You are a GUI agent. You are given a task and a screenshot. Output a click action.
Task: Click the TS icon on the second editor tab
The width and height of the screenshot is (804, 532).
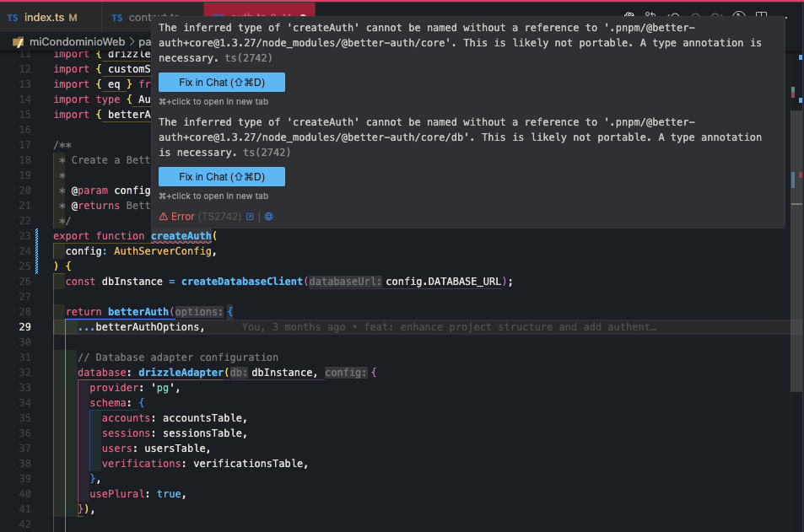(x=117, y=18)
